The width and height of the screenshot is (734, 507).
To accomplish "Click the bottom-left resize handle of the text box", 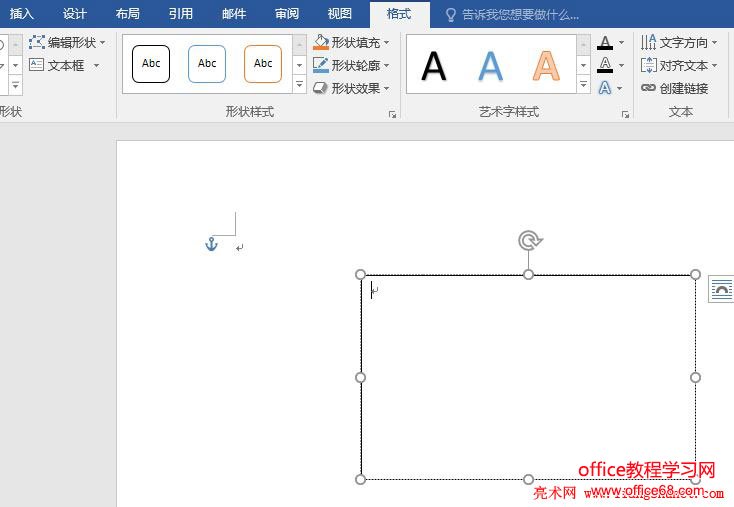I will (x=360, y=479).
